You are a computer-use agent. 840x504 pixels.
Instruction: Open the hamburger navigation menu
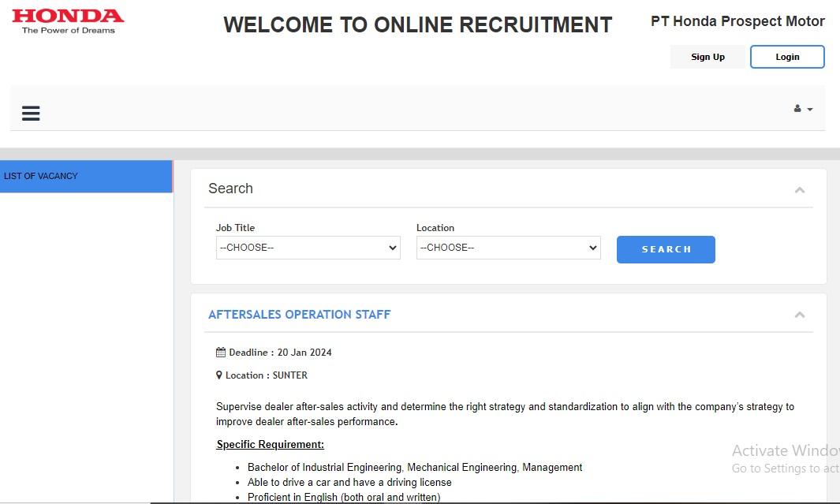click(31, 114)
